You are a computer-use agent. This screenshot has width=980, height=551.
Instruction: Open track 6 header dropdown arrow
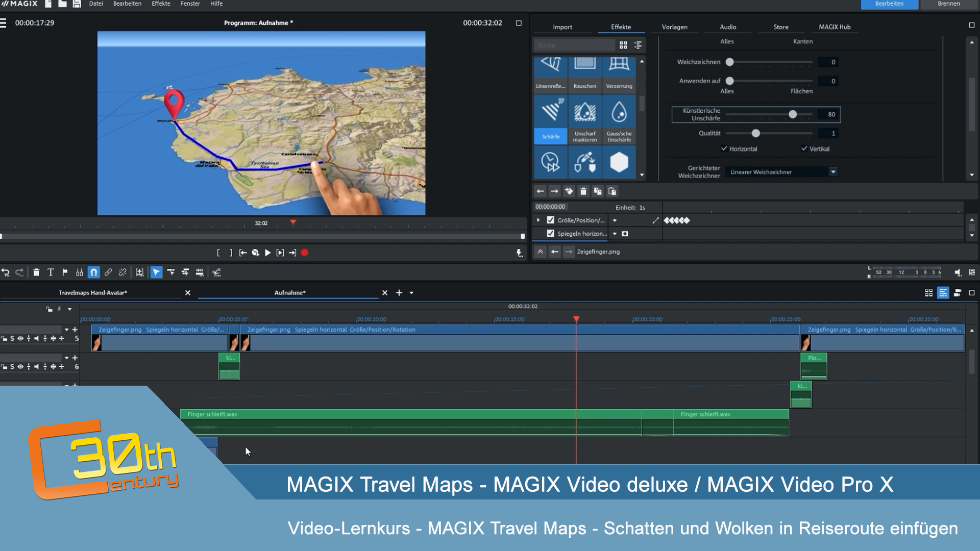[x=66, y=358]
